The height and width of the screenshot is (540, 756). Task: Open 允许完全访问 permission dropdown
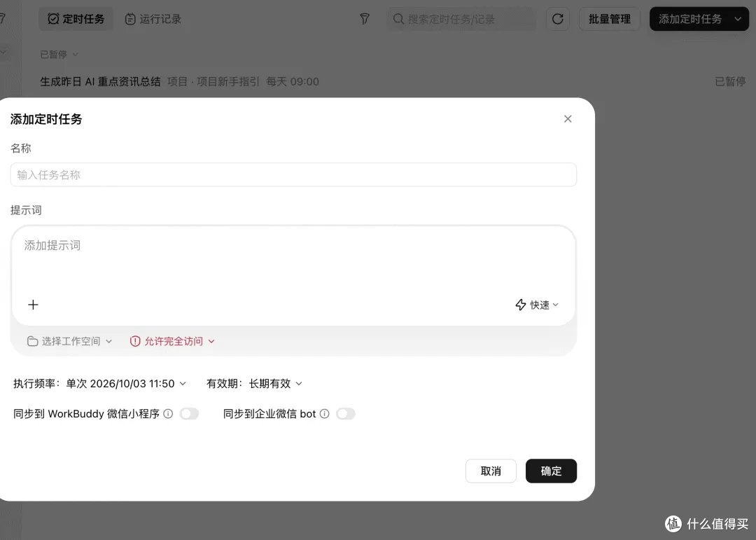tap(172, 341)
